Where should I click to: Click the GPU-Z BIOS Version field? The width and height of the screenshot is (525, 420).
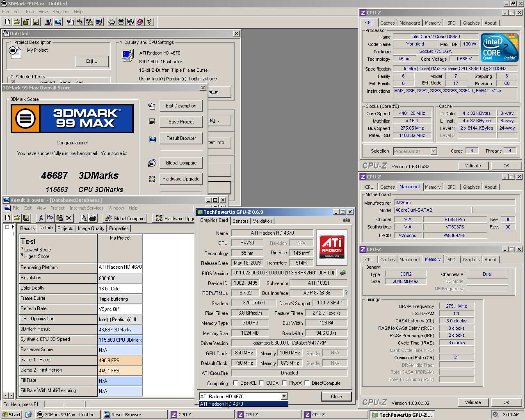click(285, 273)
